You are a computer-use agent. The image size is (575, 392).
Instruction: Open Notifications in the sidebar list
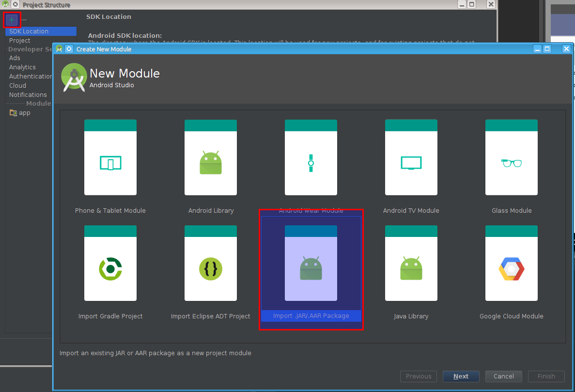(x=28, y=94)
